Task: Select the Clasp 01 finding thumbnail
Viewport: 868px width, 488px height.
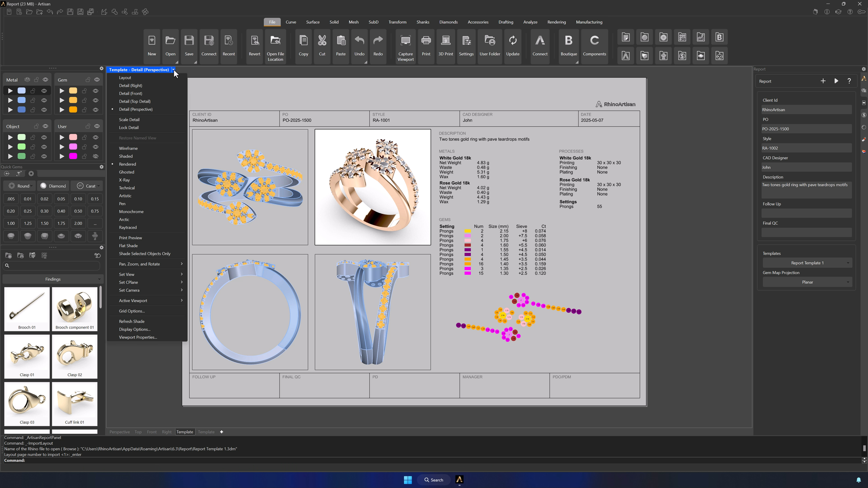Action: click(x=27, y=356)
